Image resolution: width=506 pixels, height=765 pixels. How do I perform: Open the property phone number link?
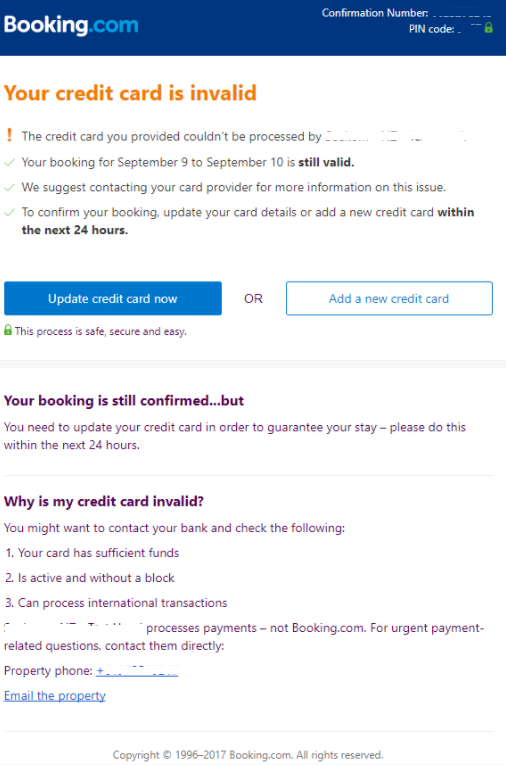(137, 671)
